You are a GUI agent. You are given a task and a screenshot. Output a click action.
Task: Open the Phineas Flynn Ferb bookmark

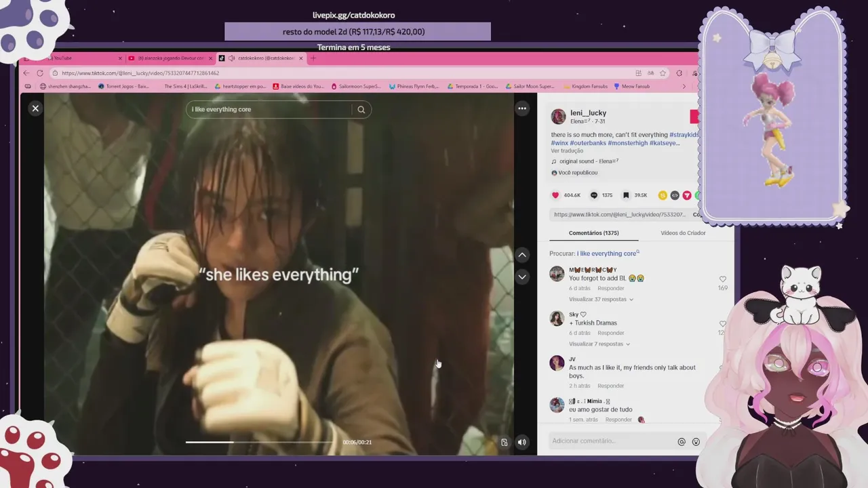[413, 87]
